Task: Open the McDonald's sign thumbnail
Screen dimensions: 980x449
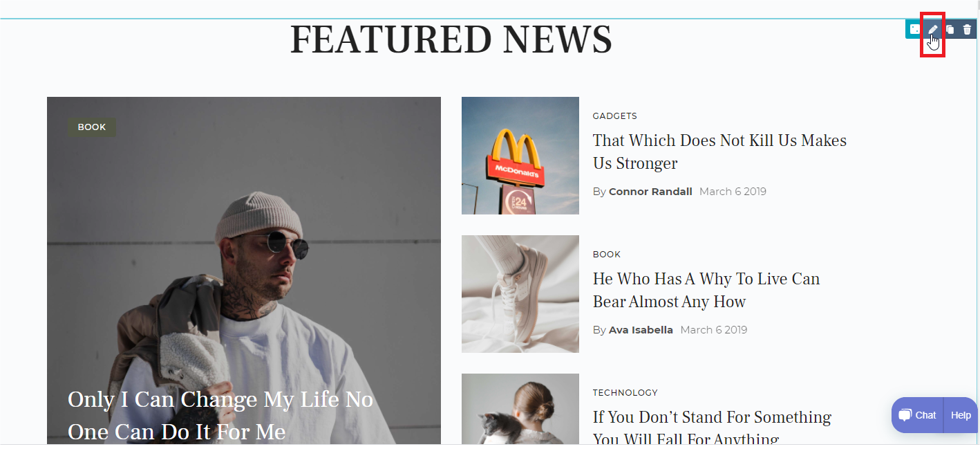Action: [520, 156]
